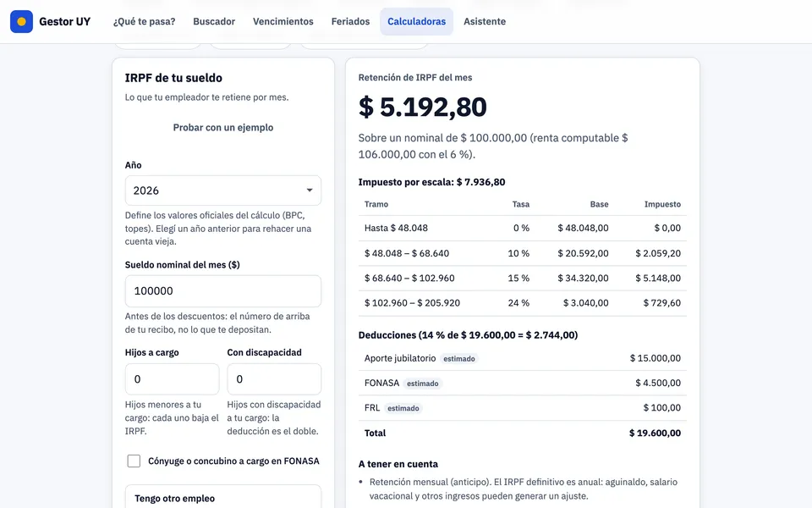
Task: Click the A tener en cuenta heading
Action: click(398, 465)
